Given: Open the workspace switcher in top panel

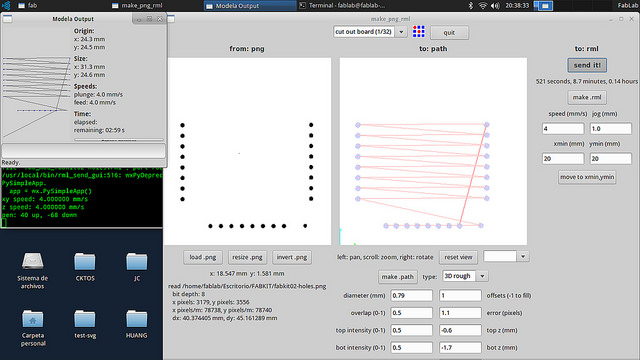Looking at the screenshot, I should coord(543,6).
